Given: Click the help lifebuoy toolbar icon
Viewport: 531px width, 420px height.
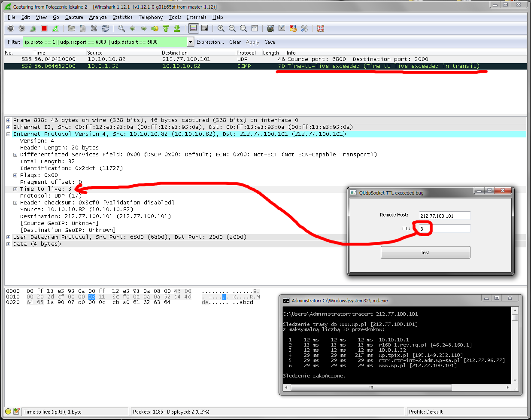Looking at the screenshot, I should [x=320, y=28].
